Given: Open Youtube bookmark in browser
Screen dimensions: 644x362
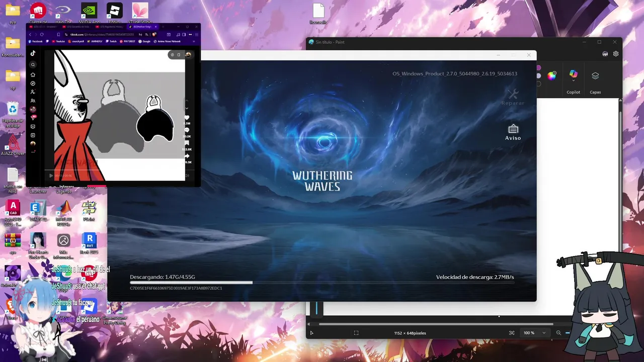Looking at the screenshot, I should click(x=58, y=41).
